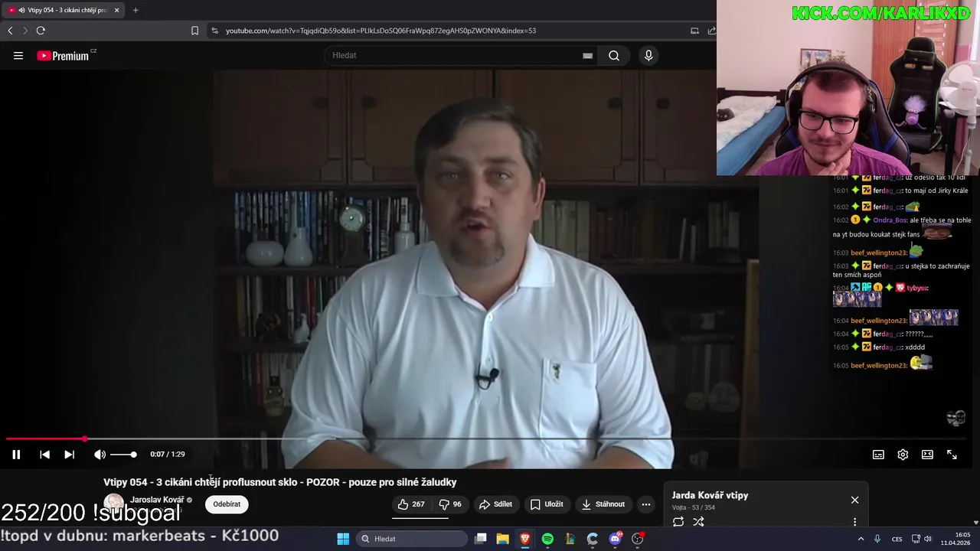Download video with Stáhnout button
The height and width of the screenshot is (551, 980).
603,504
